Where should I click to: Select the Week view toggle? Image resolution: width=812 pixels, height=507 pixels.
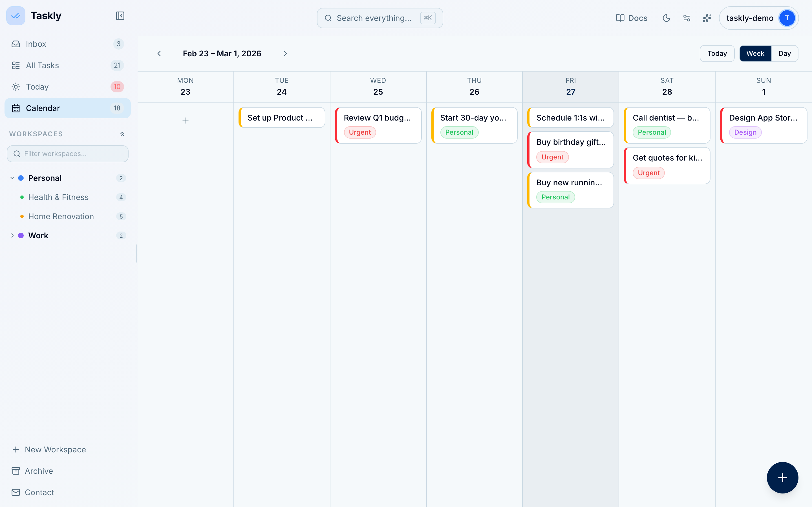coord(755,54)
